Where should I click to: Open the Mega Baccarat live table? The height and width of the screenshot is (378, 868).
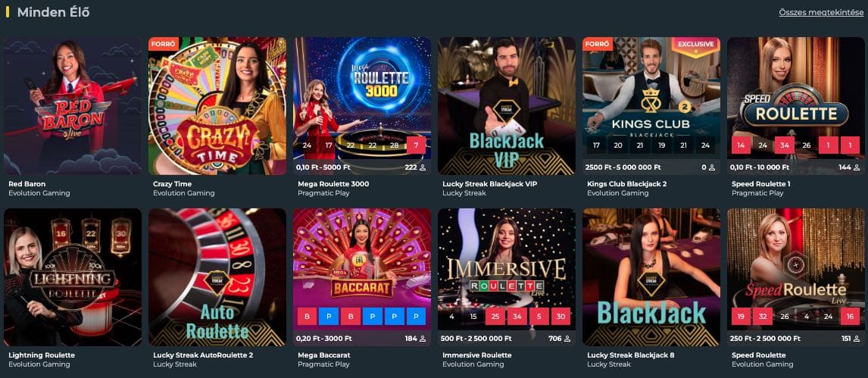(362, 276)
